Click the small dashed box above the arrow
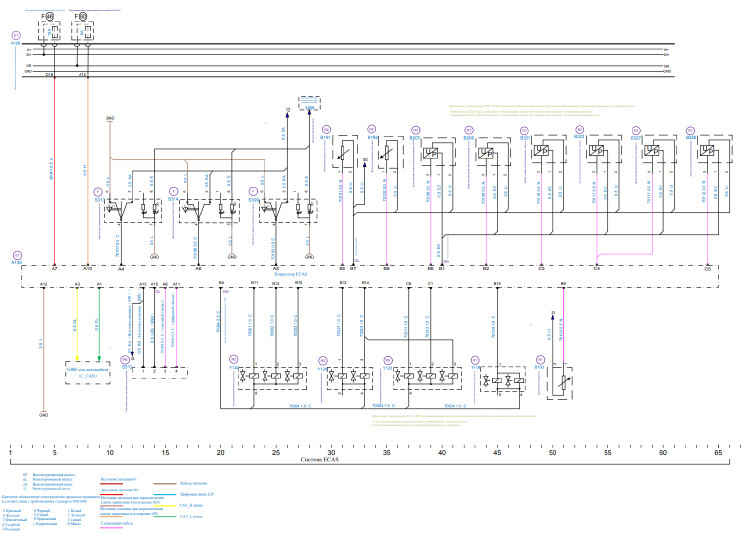Screen dimensions: 747x539 (x=308, y=104)
